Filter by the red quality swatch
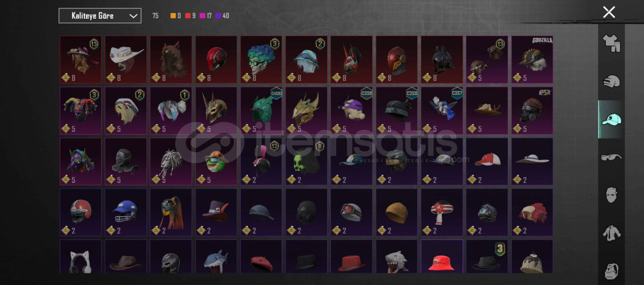This screenshot has width=644, height=285. pos(188,16)
